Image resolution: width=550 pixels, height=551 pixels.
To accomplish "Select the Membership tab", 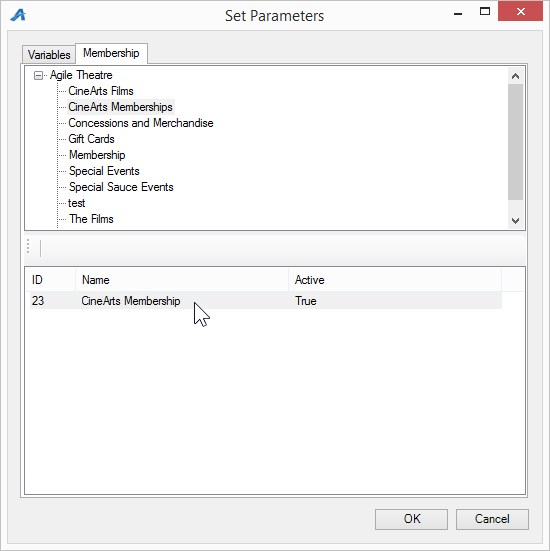I will tap(111, 53).
